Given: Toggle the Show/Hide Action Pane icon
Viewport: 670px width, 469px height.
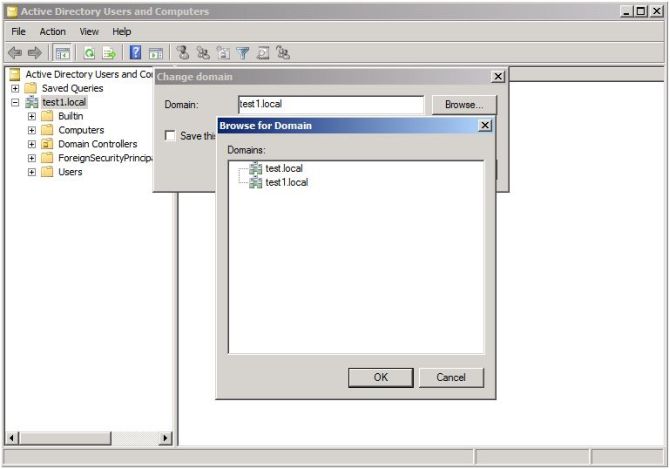Looking at the screenshot, I should [156, 53].
